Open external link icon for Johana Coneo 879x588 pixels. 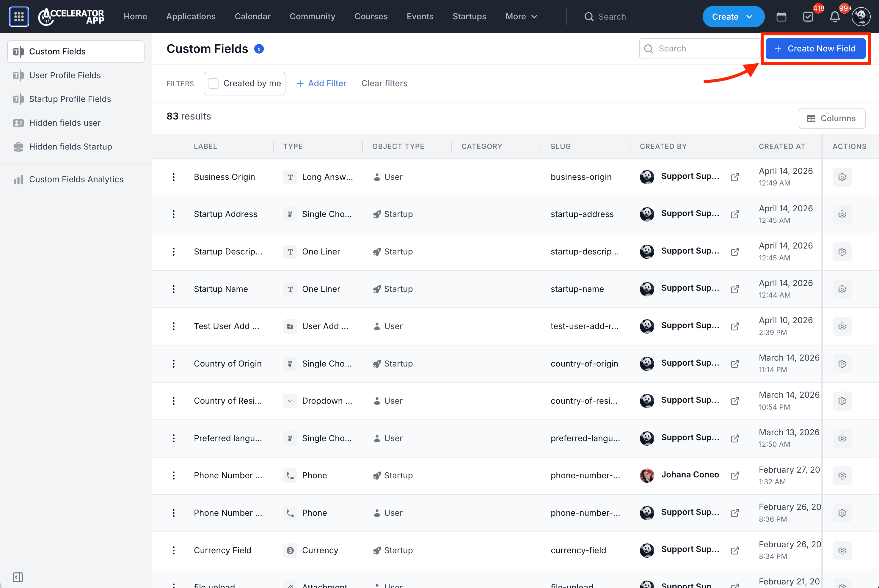pyautogui.click(x=735, y=476)
